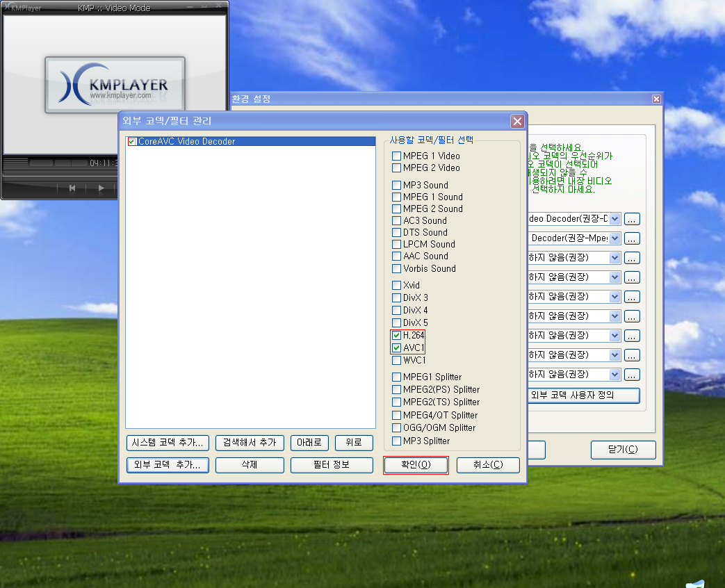The image size is (725, 588).
Task: Click the 외부 코덱/필터 관리 dialog title
Action: click(167, 121)
